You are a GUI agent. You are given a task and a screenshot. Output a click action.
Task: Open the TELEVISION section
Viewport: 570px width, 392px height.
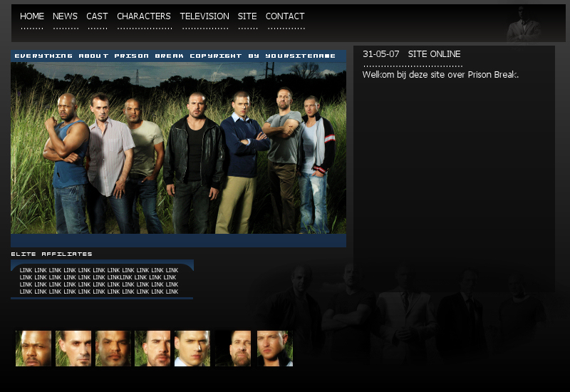coord(204,16)
